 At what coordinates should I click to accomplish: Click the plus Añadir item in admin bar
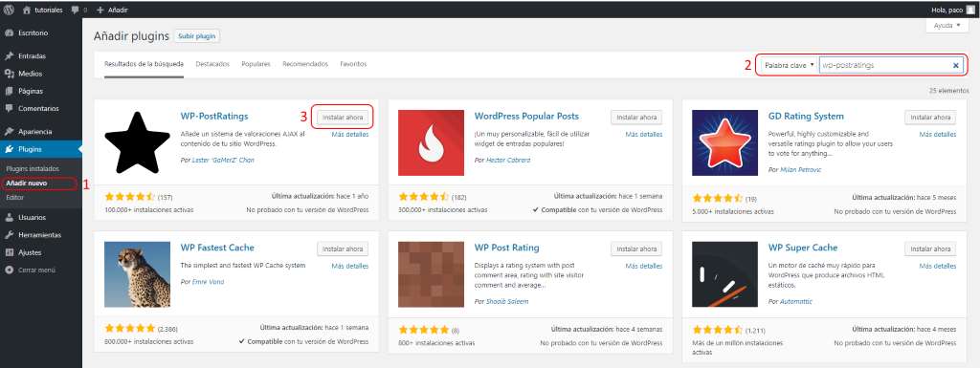click(113, 10)
